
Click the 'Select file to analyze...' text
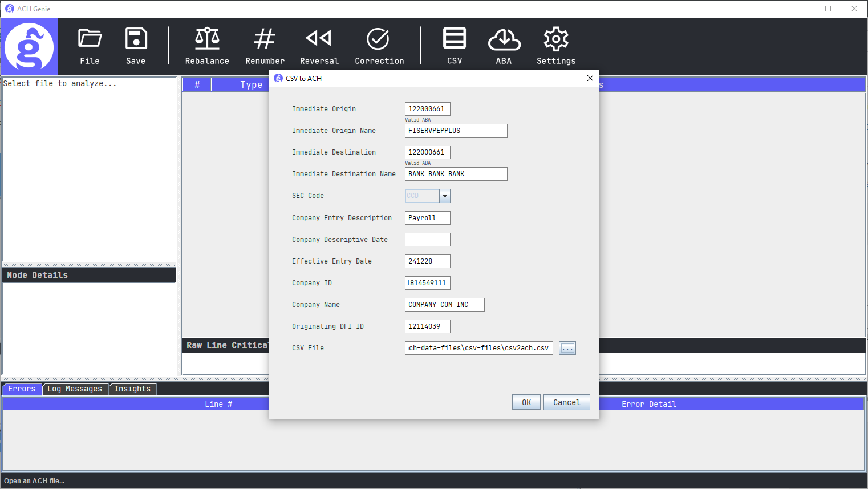click(x=60, y=83)
